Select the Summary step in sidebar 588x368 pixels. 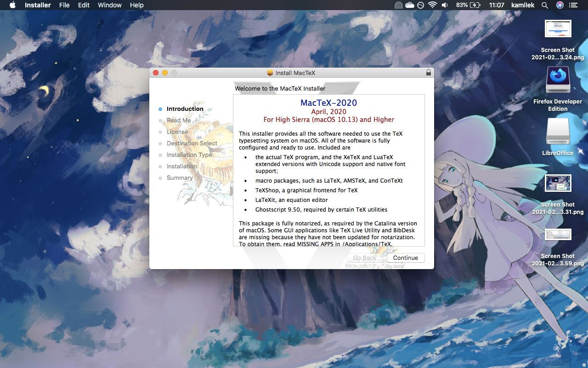(x=180, y=178)
